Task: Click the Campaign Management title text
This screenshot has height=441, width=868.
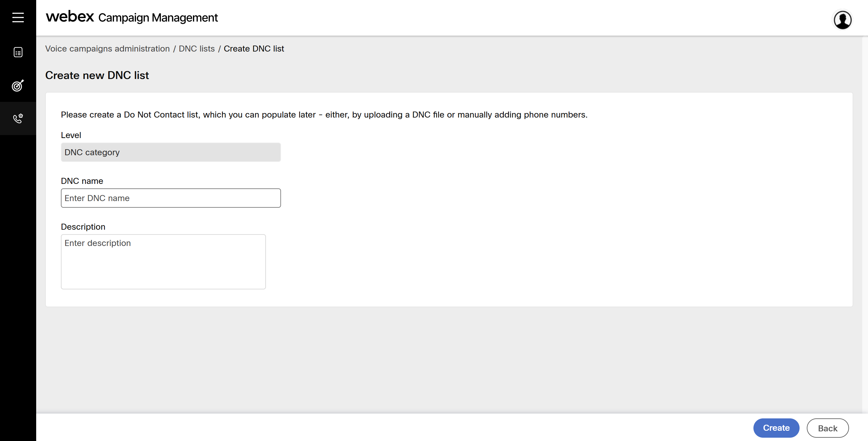Action: (x=158, y=17)
